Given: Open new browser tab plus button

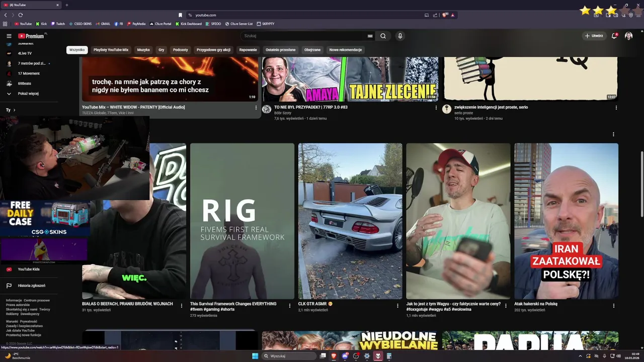Looking at the screenshot, I should (x=67, y=5).
